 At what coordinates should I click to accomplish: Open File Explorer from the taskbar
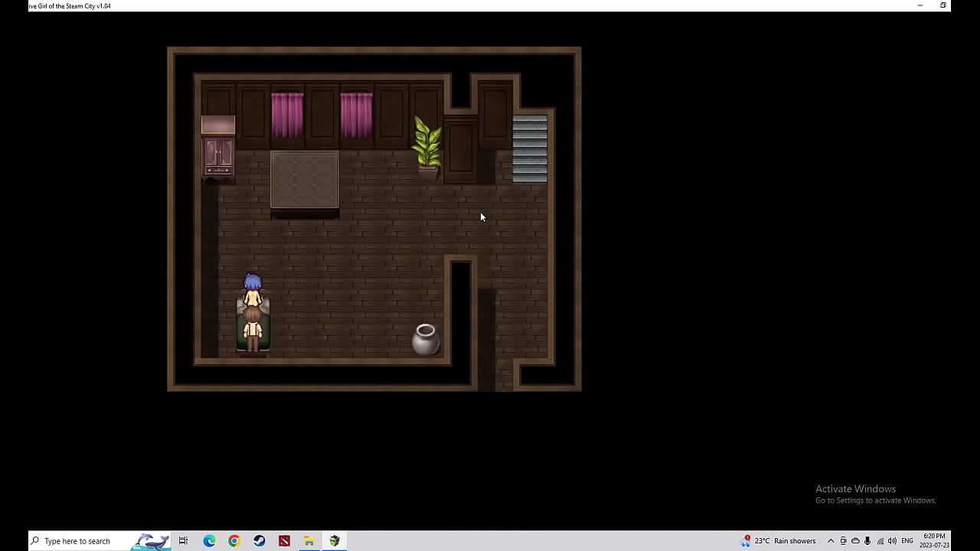pyautogui.click(x=309, y=541)
